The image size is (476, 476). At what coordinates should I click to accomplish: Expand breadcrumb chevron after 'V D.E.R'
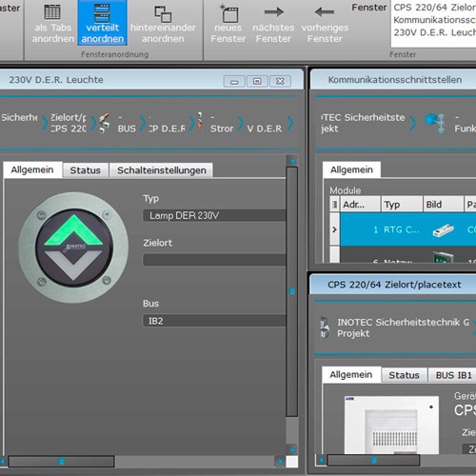pos(290,123)
